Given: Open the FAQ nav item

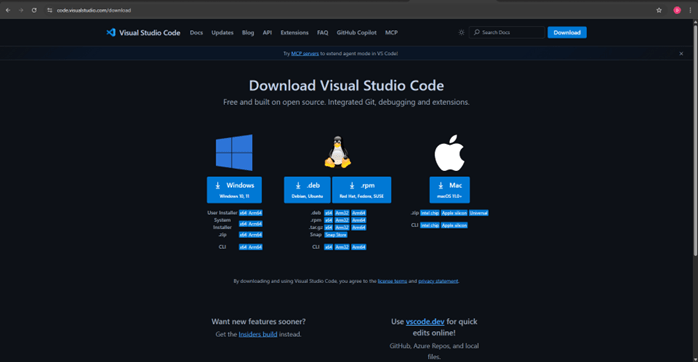Looking at the screenshot, I should (x=322, y=33).
